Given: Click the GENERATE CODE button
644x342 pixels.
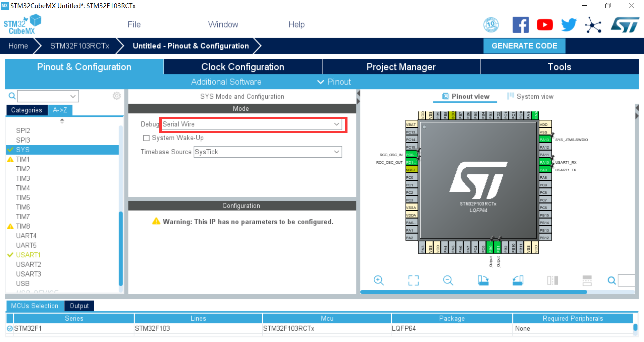Looking at the screenshot, I should pyautogui.click(x=524, y=46).
